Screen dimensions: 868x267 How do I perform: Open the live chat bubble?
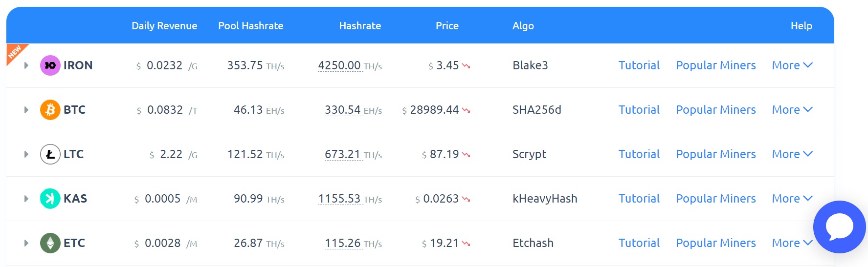pyautogui.click(x=839, y=227)
